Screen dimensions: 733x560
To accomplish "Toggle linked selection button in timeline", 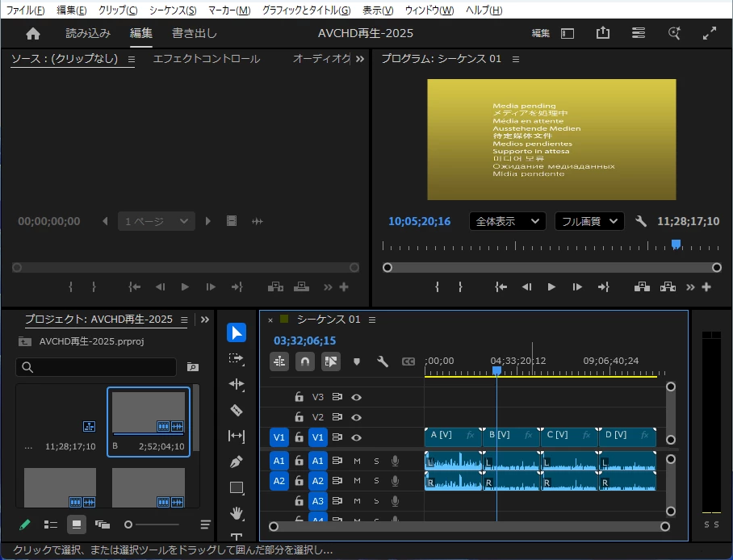I will pyautogui.click(x=330, y=361).
